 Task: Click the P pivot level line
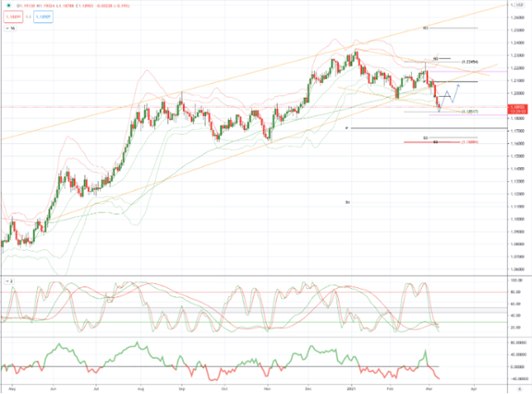[429, 128]
